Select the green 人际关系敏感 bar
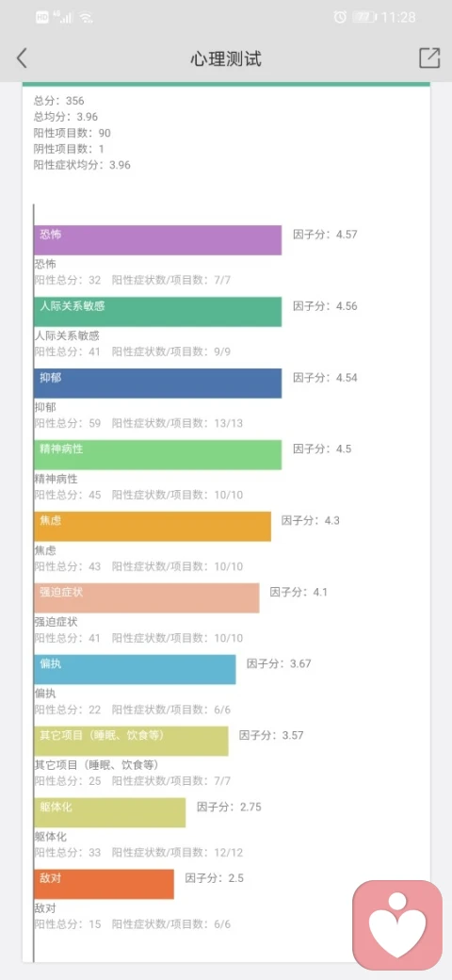Screen dimensions: 452x980 click(x=157, y=311)
